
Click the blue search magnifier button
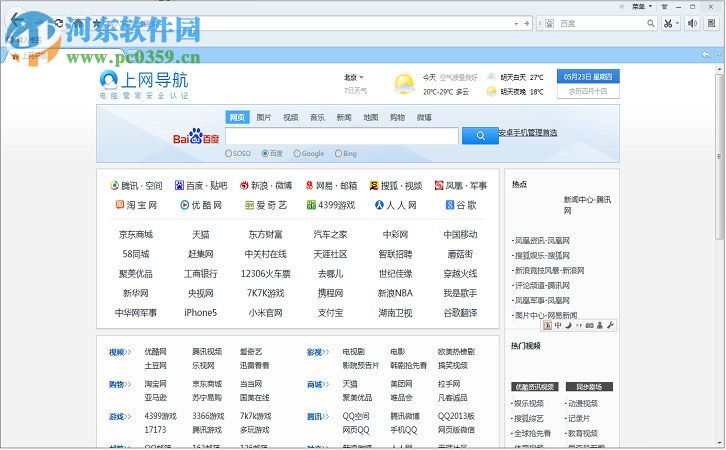pos(480,136)
